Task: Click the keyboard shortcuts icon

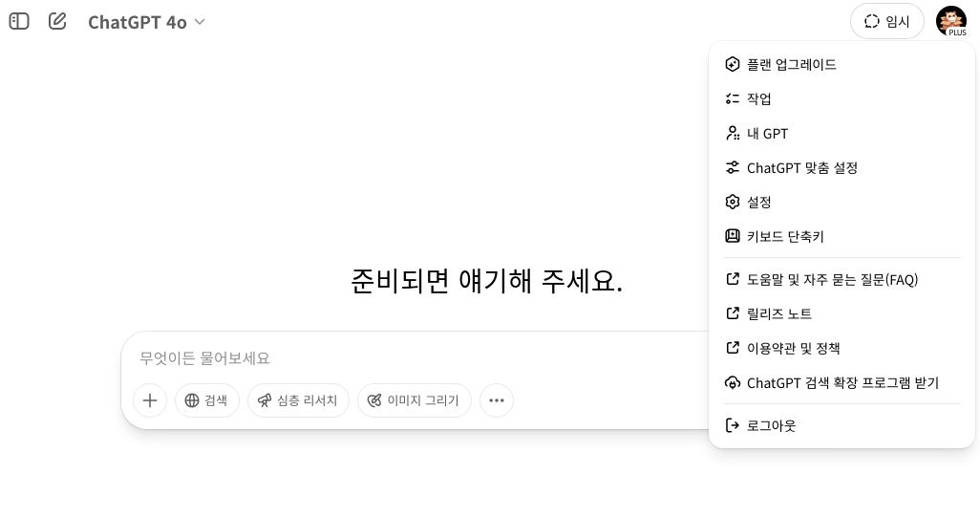Action: 732,236
